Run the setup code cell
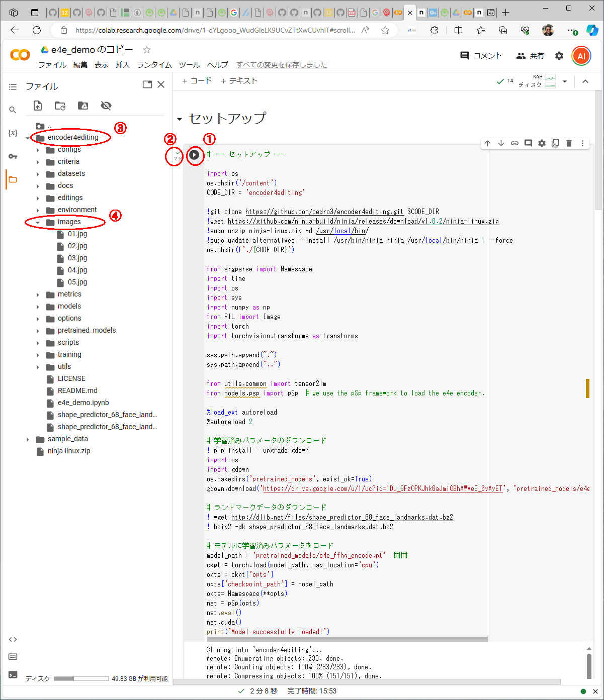 pos(194,155)
